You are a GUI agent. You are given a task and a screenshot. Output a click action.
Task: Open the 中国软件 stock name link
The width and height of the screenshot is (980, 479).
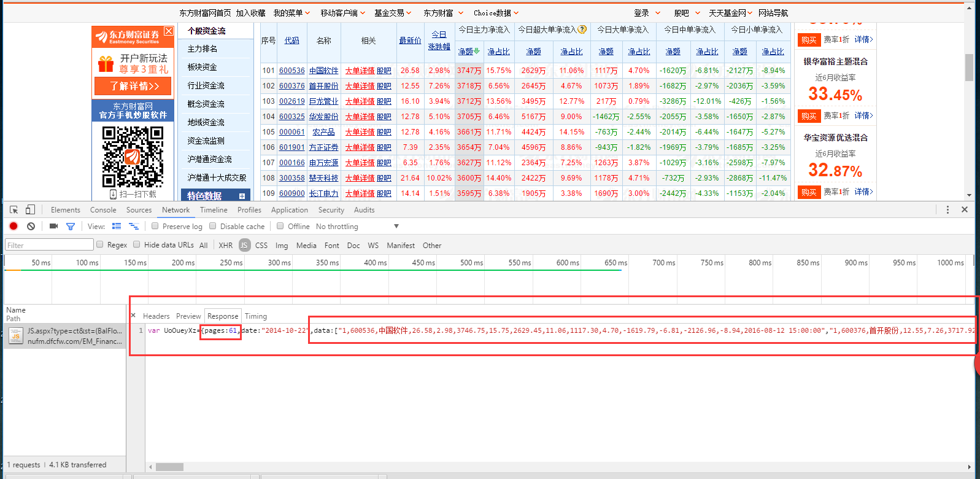click(x=324, y=71)
